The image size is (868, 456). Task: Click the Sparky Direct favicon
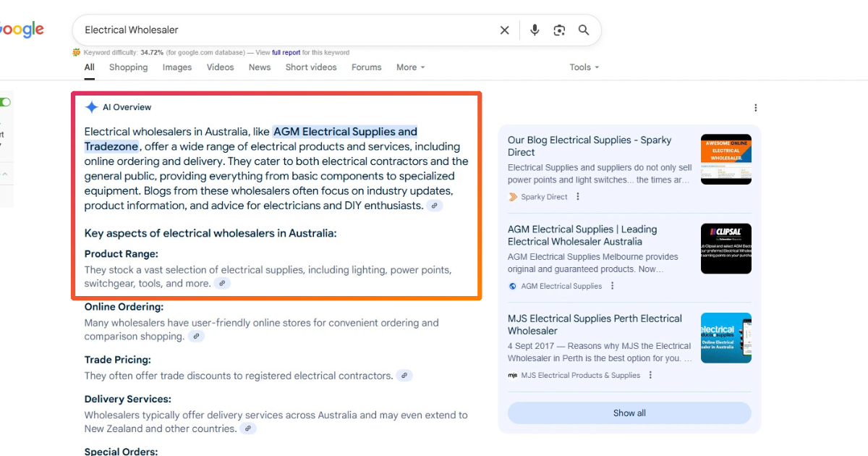[x=513, y=197]
